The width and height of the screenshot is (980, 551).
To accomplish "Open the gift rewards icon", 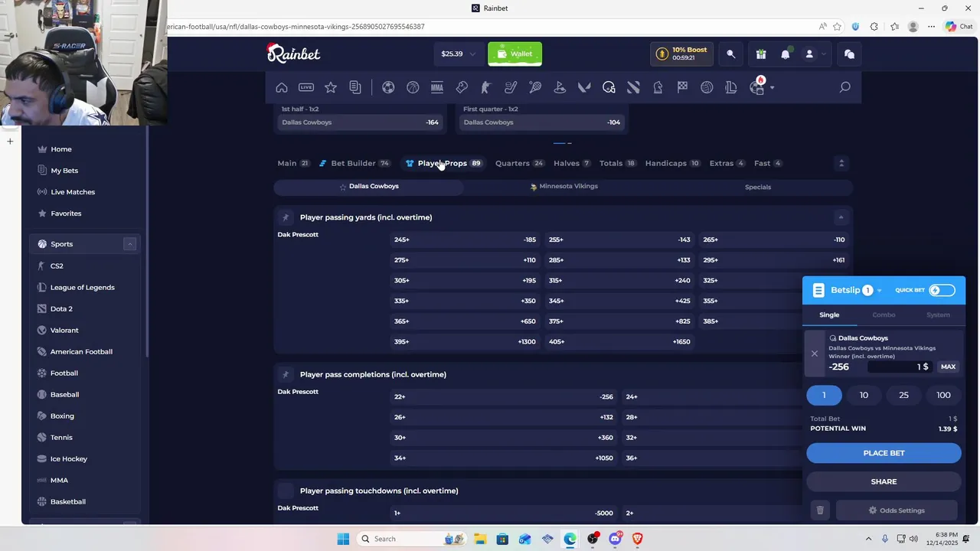I will click(x=761, y=54).
